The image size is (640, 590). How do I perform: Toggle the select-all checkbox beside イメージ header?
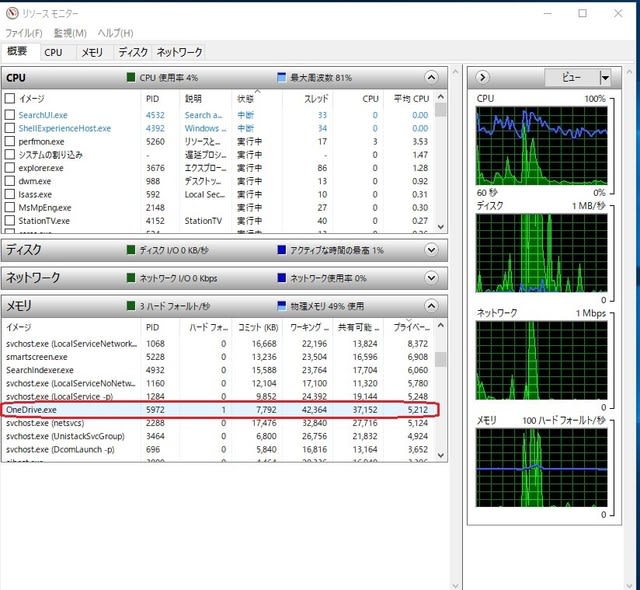point(10,98)
